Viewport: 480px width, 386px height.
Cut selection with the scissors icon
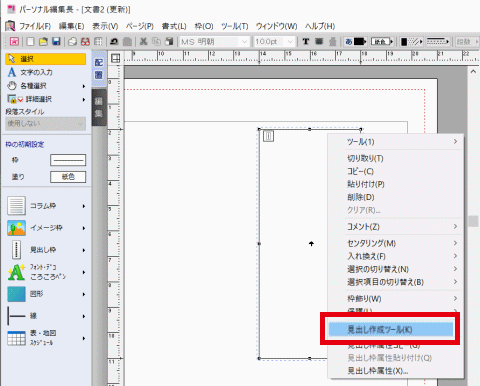tap(144, 42)
